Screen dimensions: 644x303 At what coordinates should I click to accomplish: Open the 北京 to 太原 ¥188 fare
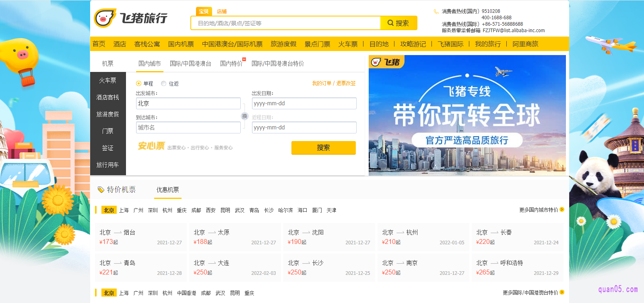(x=235, y=237)
